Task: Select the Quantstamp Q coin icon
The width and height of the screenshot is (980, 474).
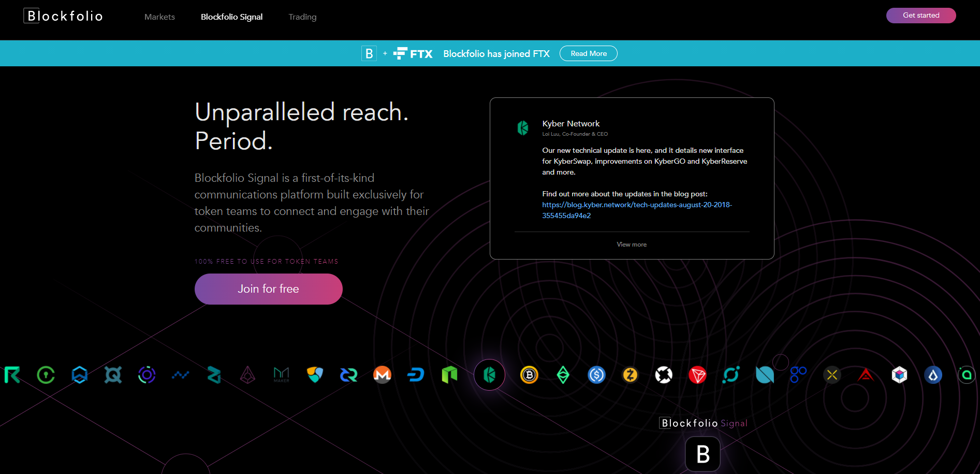Action: point(113,375)
